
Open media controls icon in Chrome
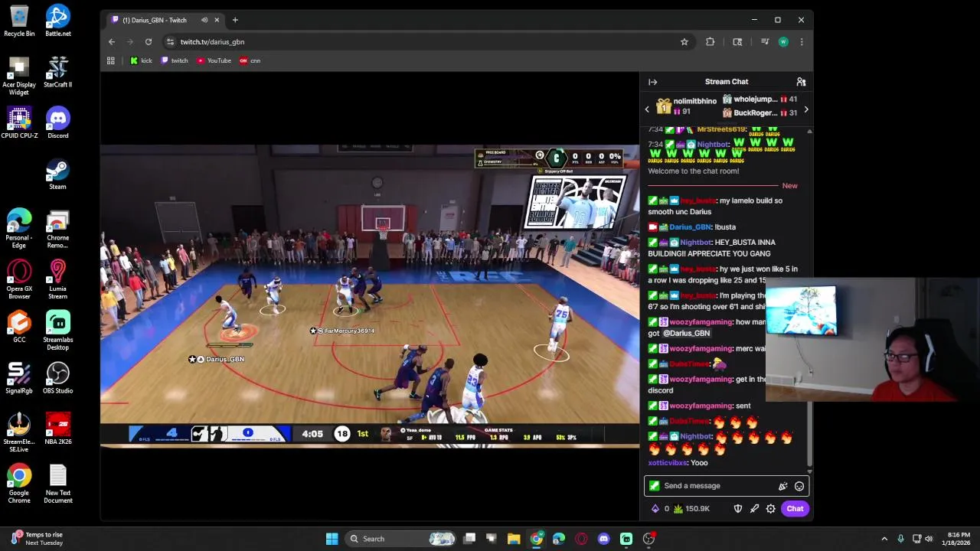(764, 42)
